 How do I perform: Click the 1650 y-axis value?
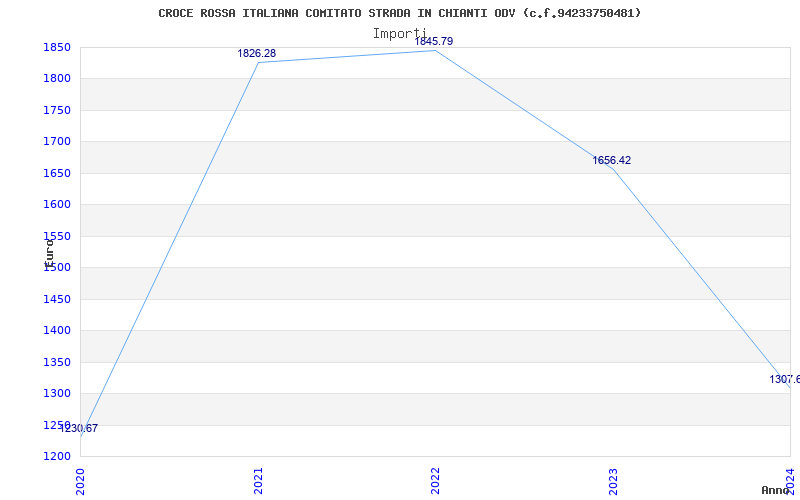pos(56,173)
